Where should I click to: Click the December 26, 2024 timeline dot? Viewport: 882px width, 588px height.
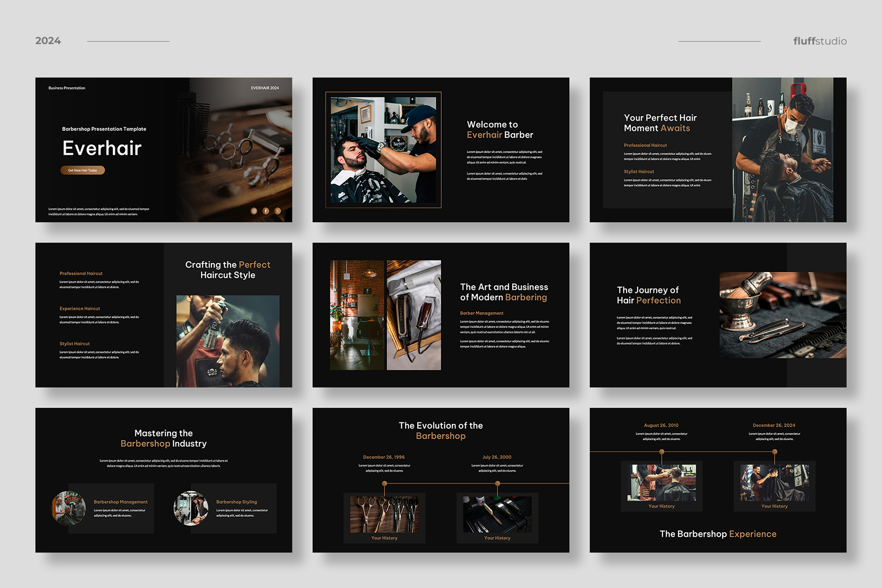point(775,452)
